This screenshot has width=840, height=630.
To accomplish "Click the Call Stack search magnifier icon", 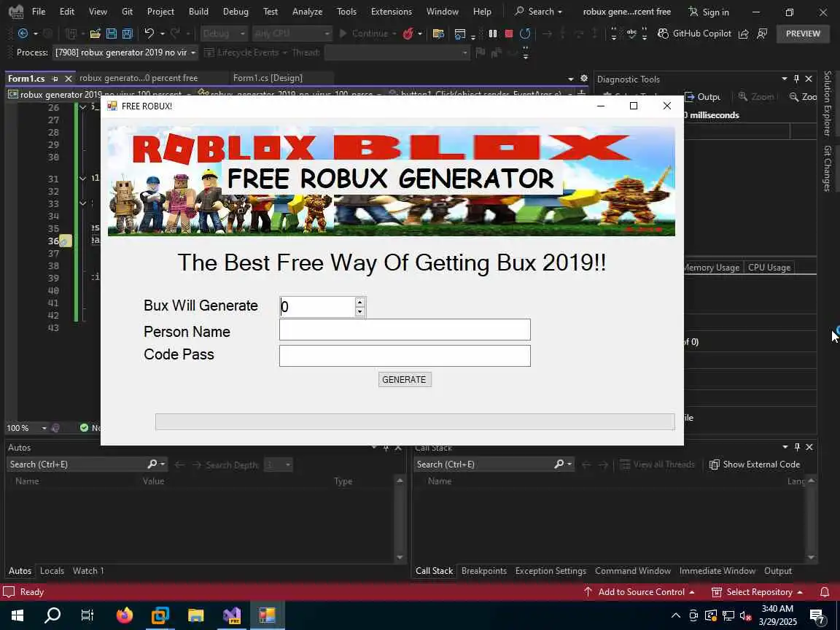I will point(559,464).
